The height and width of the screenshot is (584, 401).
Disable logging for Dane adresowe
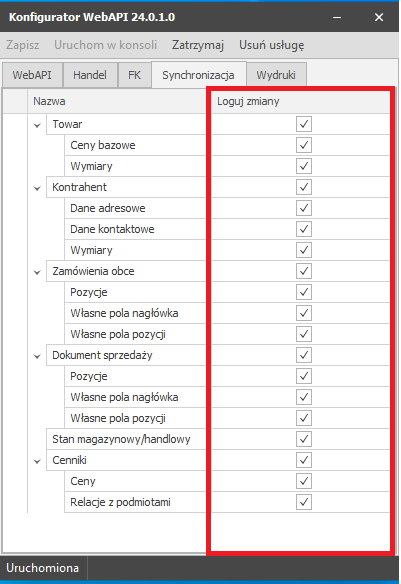pos(304,208)
